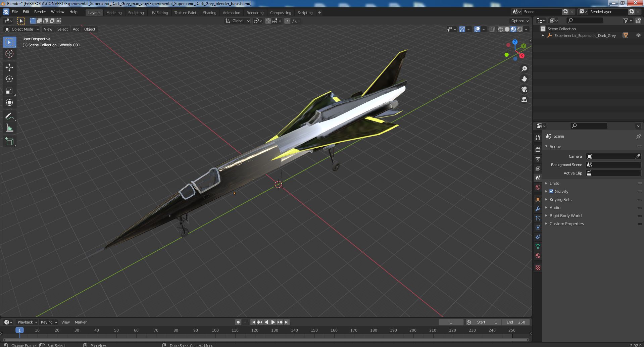
Task: Toggle snapping magnet button
Action: [x=268, y=21]
